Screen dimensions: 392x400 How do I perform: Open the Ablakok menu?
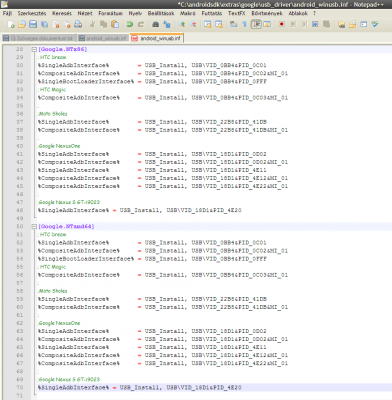[298, 13]
